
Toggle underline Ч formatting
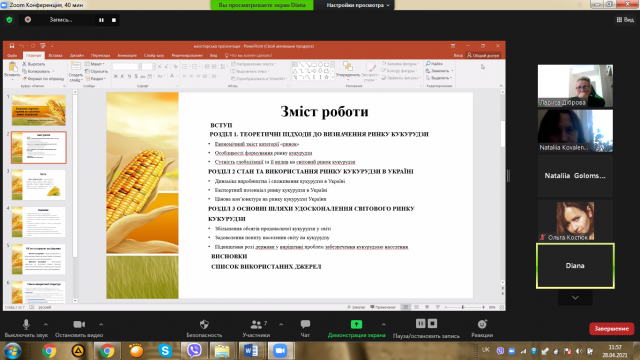pyautogui.click(x=129, y=76)
